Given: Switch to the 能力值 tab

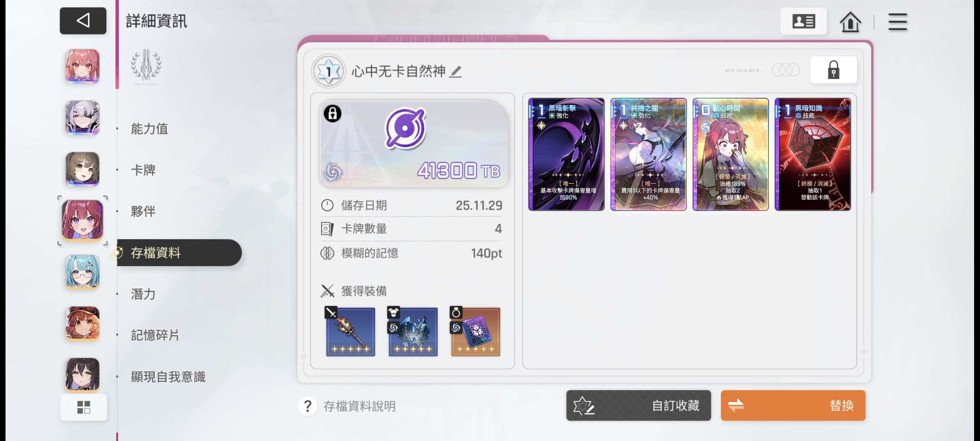Looking at the screenshot, I should click(x=149, y=129).
